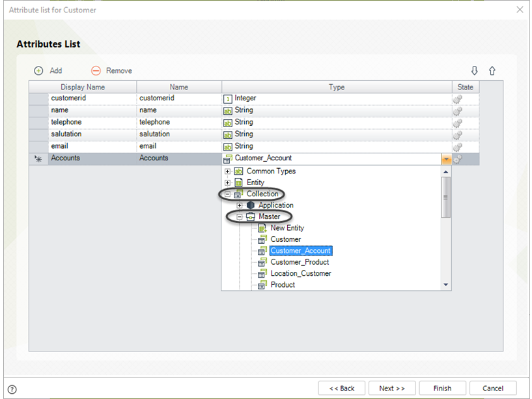Click the String type icon of email
The height and width of the screenshot is (399, 532).
[228, 147]
